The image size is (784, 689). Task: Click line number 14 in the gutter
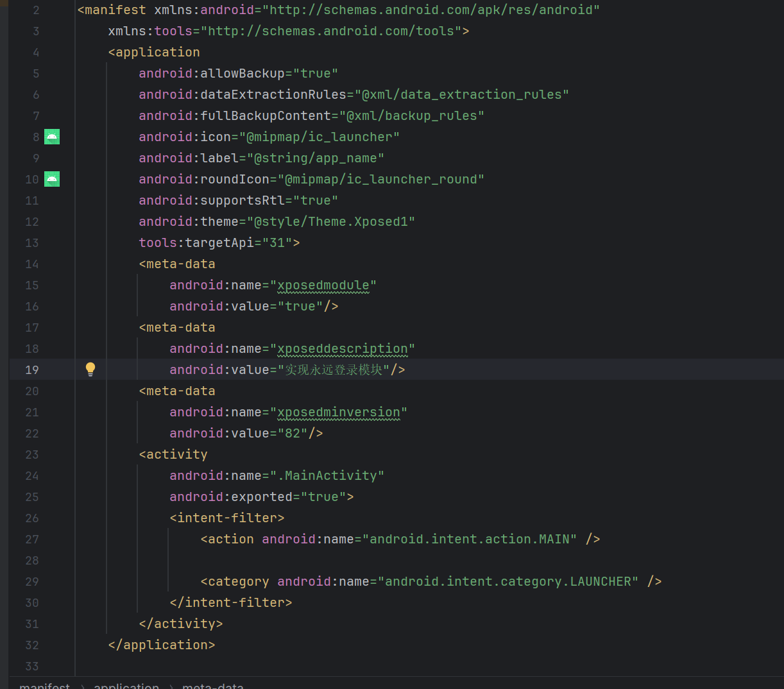pos(32,264)
